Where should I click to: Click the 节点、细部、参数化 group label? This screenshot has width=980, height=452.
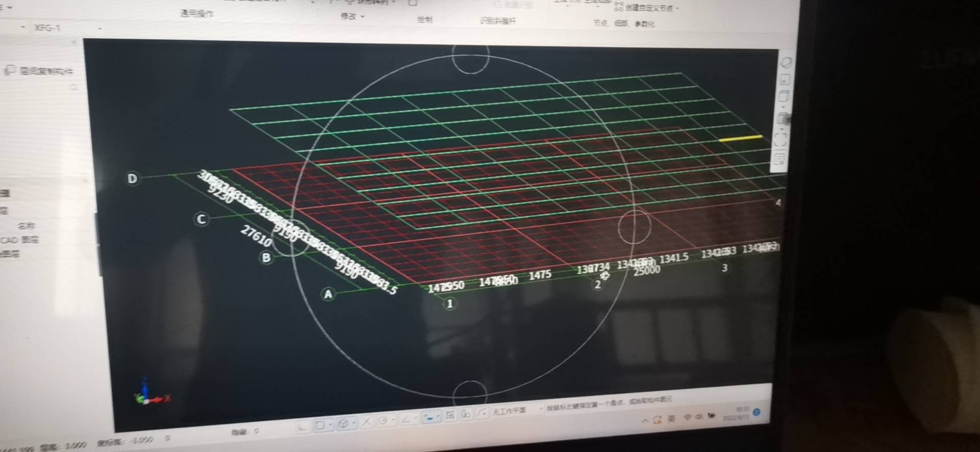coord(624,23)
